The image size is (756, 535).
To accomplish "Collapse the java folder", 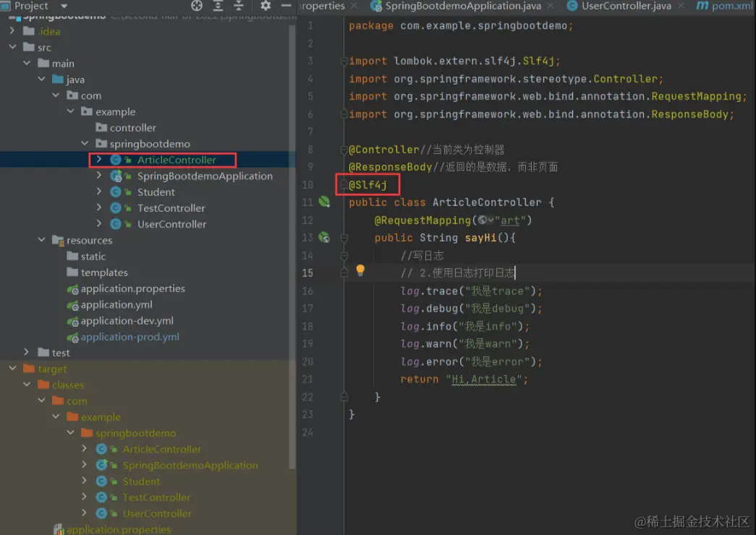I will point(41,79).
